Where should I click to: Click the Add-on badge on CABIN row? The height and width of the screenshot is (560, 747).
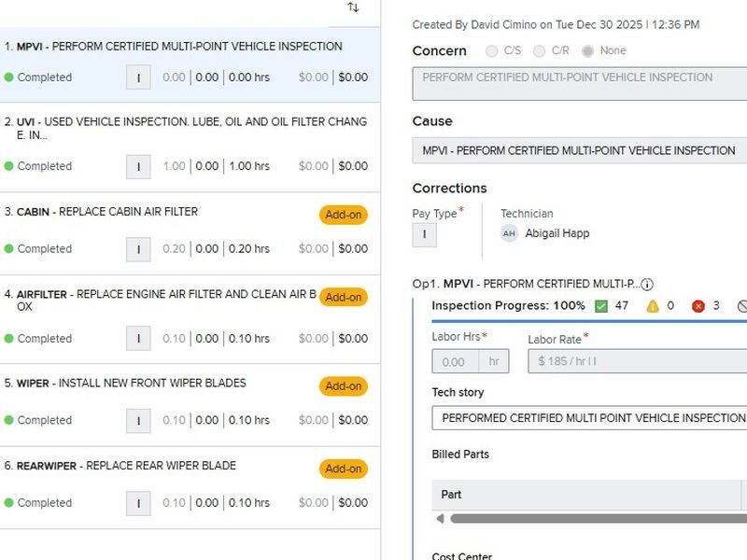click(x=343, y=215)
